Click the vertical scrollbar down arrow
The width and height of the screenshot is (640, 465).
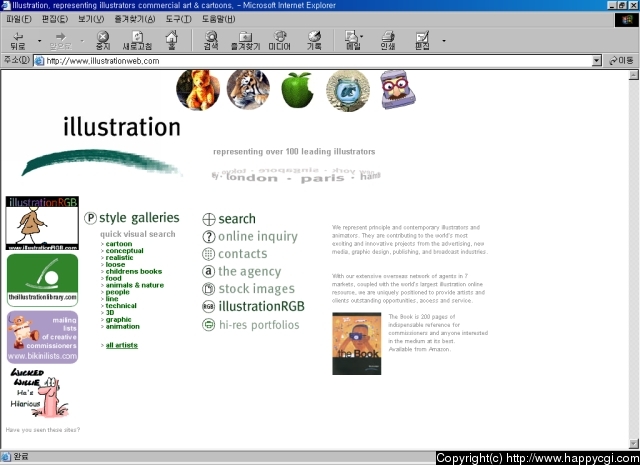(x=633, y=443)
